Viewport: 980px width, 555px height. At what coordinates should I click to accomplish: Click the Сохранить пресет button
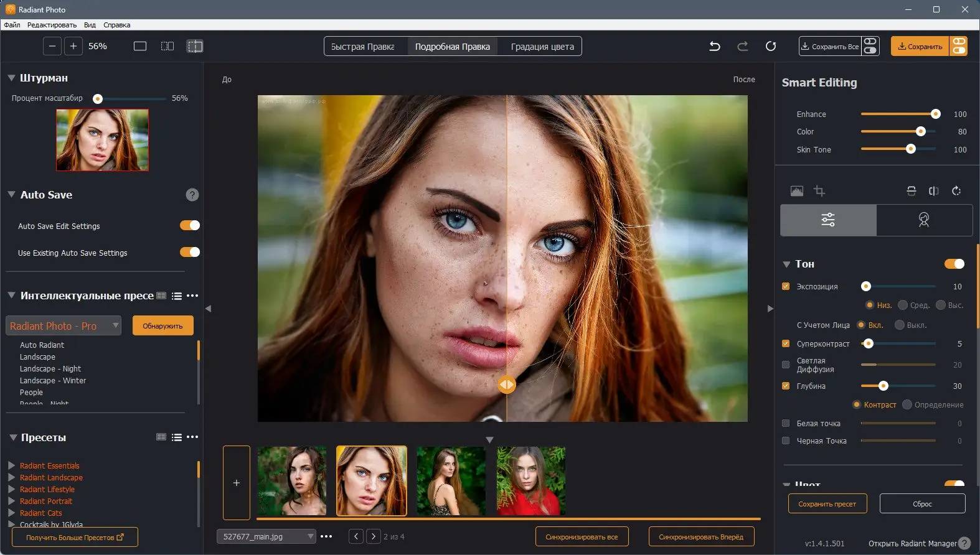point(827,504)
